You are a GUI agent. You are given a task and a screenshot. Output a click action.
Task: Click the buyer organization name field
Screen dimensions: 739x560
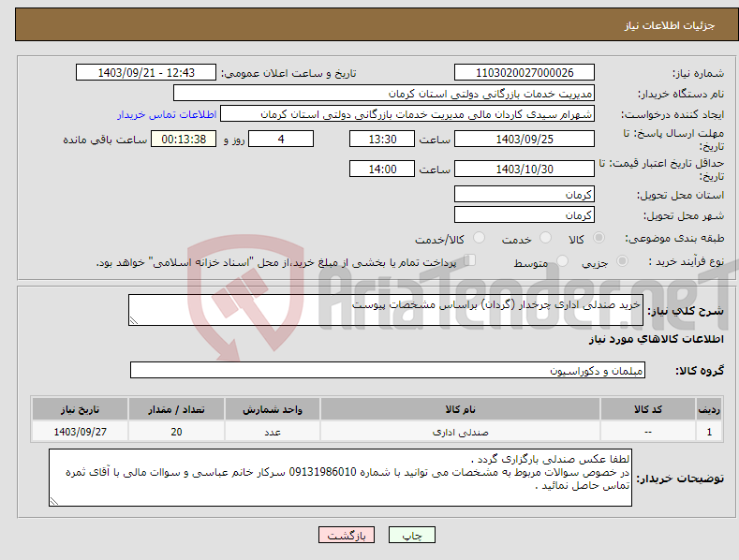[384, 94]
